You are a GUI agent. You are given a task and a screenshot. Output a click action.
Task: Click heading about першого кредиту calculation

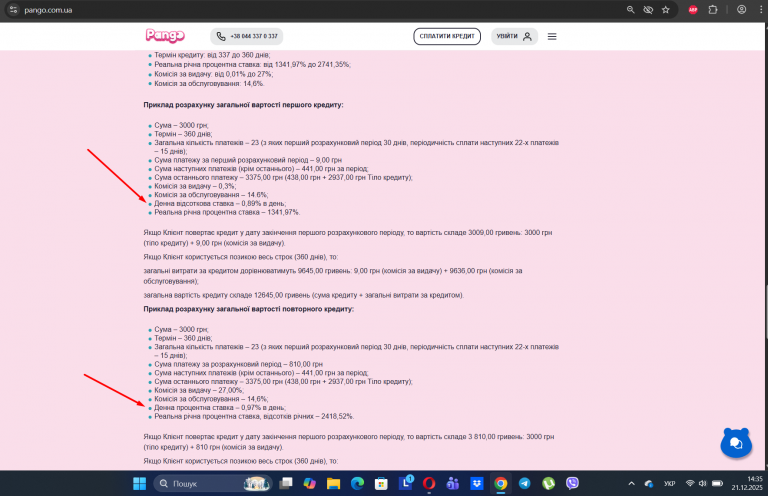pyautogui.click(x=243, y=105)
